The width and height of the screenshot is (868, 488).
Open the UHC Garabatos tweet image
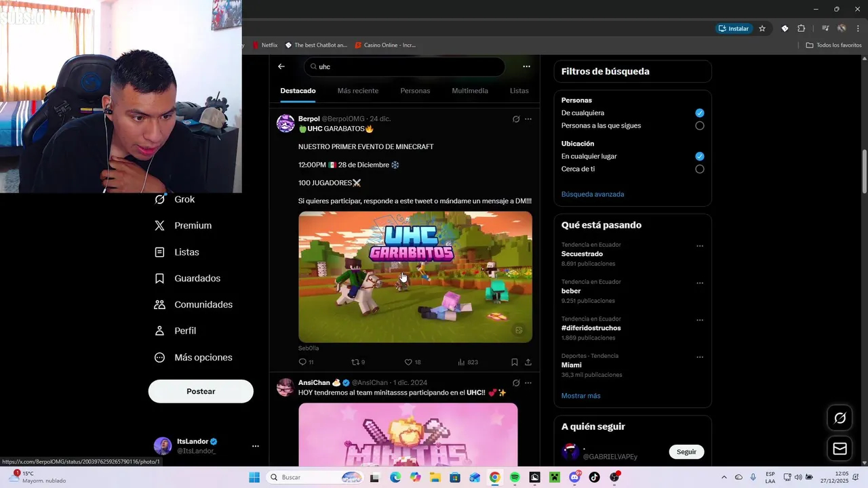415,277
